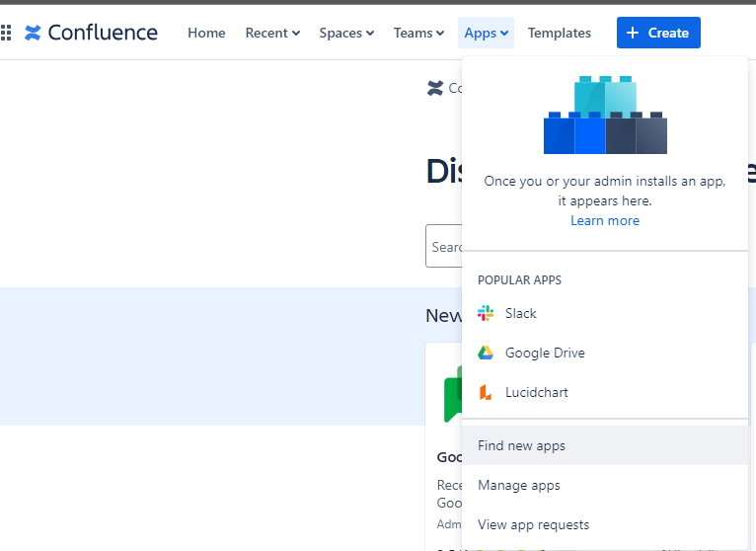Open the green Google app card thumbnail
The width and height of the screenshot is (756, 551).
click(x=452, y=395)
